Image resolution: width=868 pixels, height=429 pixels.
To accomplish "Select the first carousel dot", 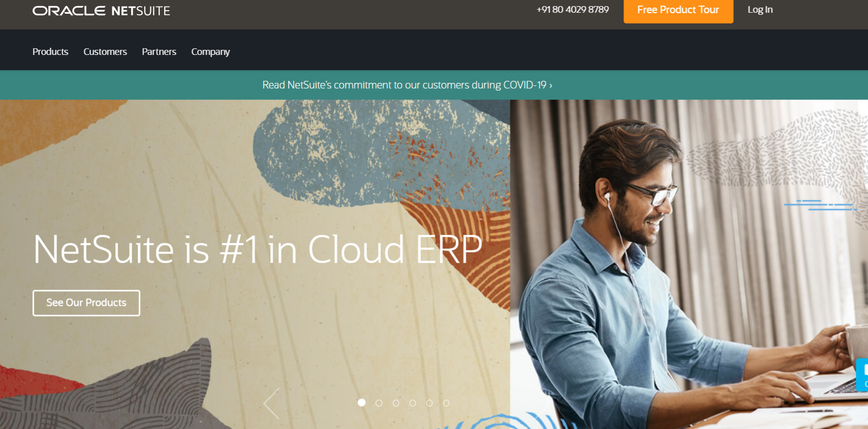I will click(x=362, y=403).
